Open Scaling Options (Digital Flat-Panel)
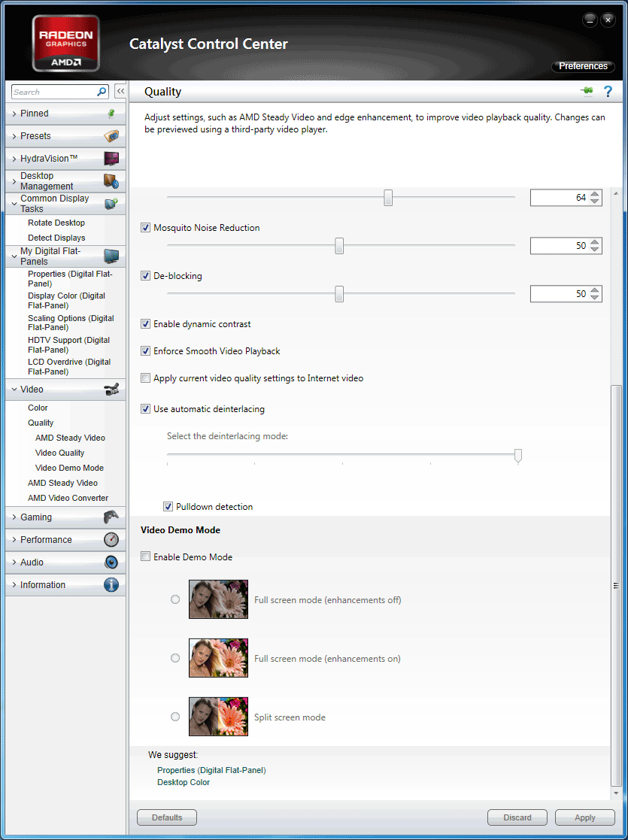 (71, 323)
